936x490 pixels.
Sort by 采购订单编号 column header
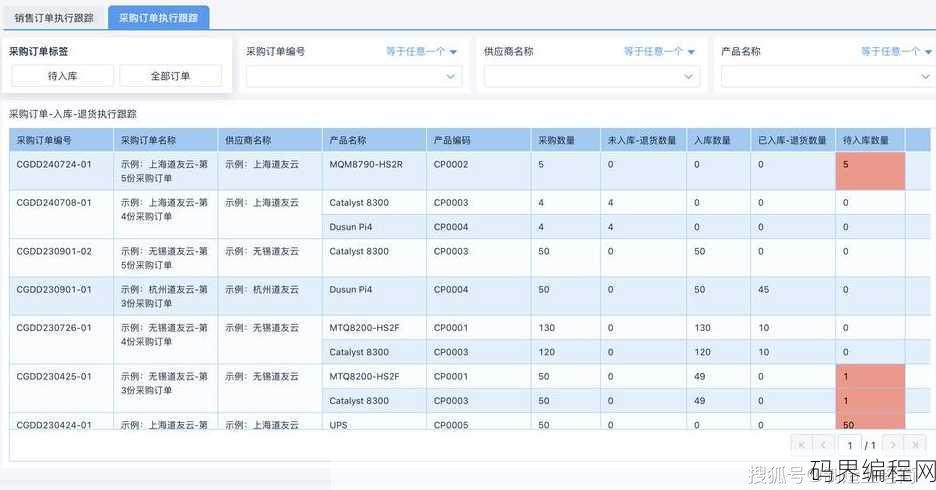coord(61,140)
